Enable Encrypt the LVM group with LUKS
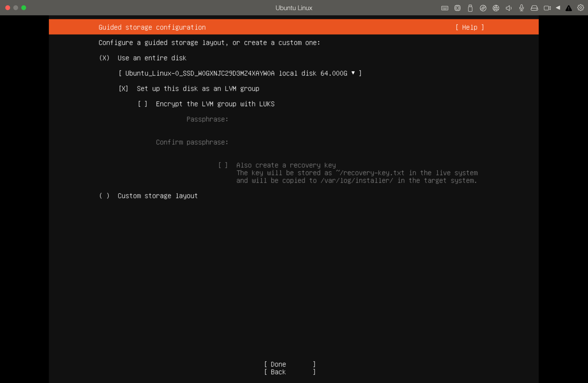The height and width of the screenshot is (383, 588). [x=142, y=104]
